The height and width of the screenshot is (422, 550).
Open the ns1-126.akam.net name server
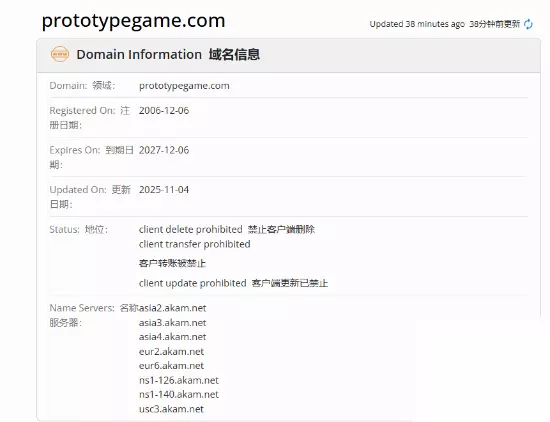pyautogui.click(x=179, y=380)
